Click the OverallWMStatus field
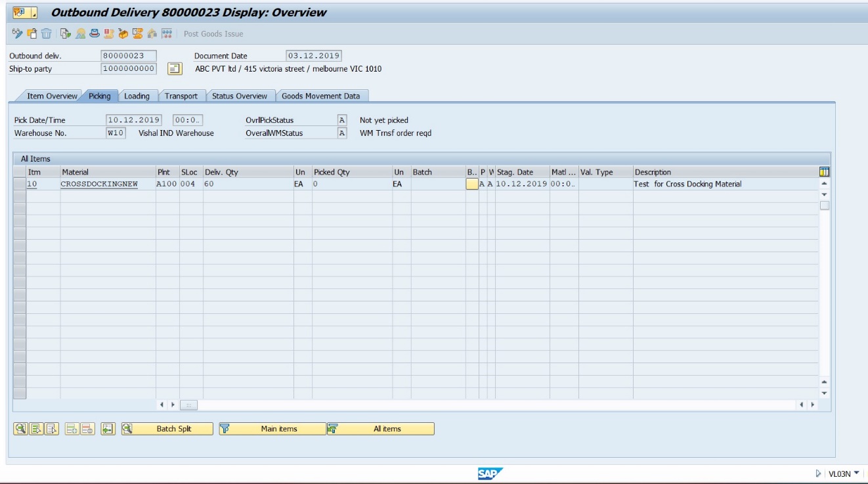 pos(341,133)
